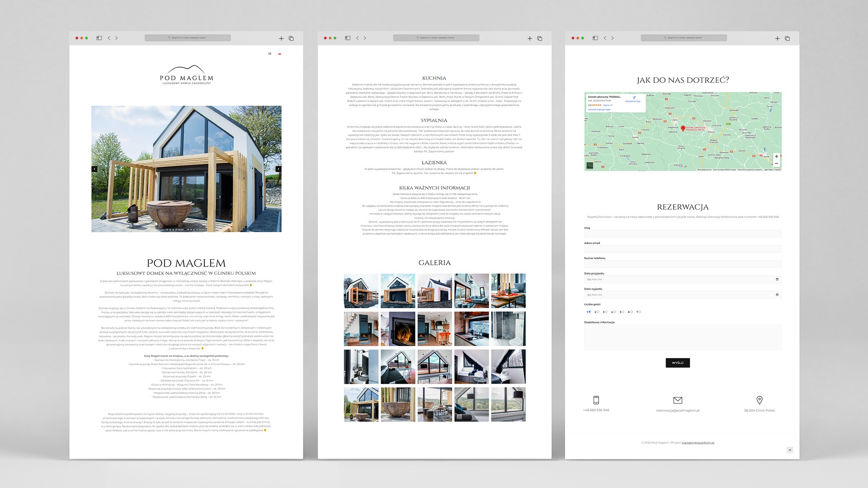868x488 pixels.
Task: Click the envelope email icon
Action: point(678,400)
